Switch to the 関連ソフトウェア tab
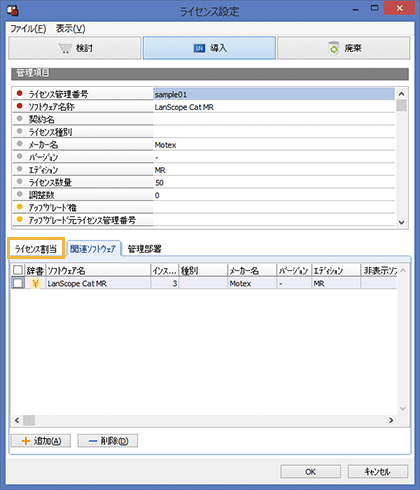The height and width of the screenshot is (490, 420). pos(93,249)
